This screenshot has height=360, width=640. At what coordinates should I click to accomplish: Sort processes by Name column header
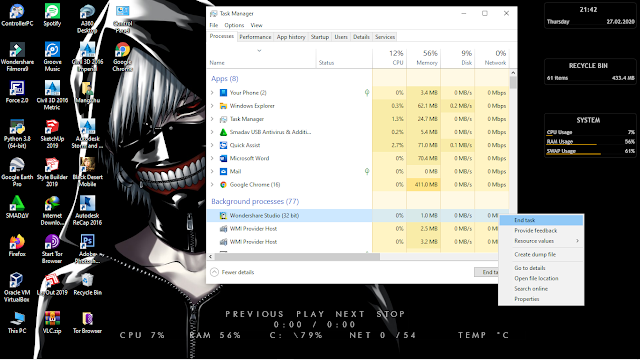[261, 58]
